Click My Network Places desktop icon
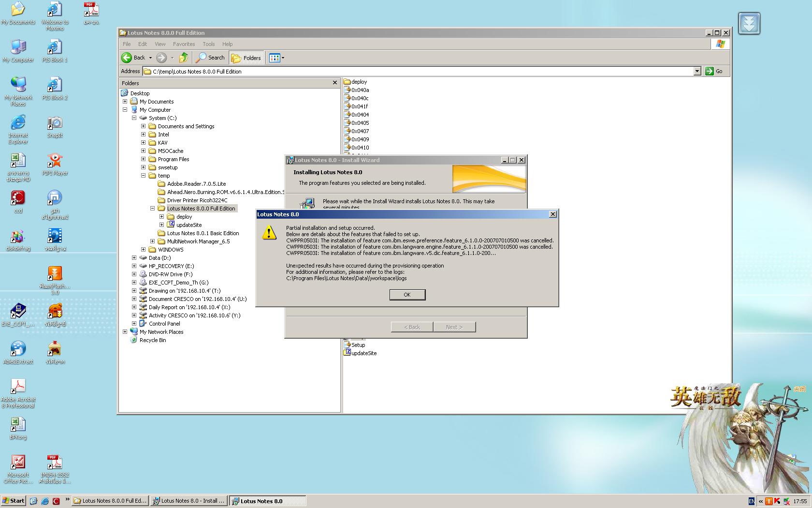Screen dimensions: 812x508 [18, 91]
